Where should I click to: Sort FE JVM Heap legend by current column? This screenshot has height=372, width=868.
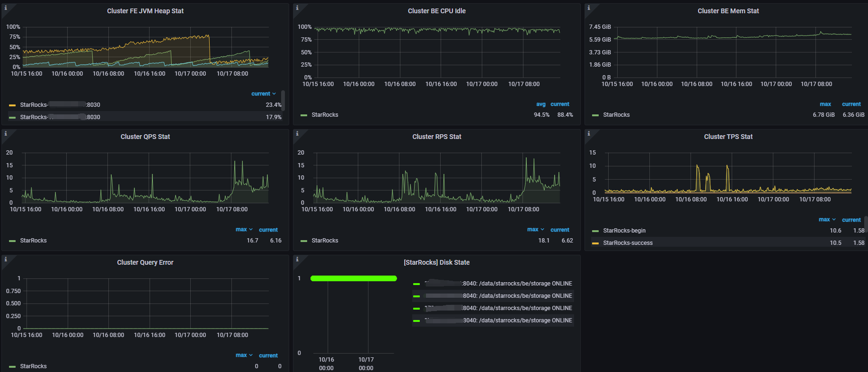(x=261, y=94)
